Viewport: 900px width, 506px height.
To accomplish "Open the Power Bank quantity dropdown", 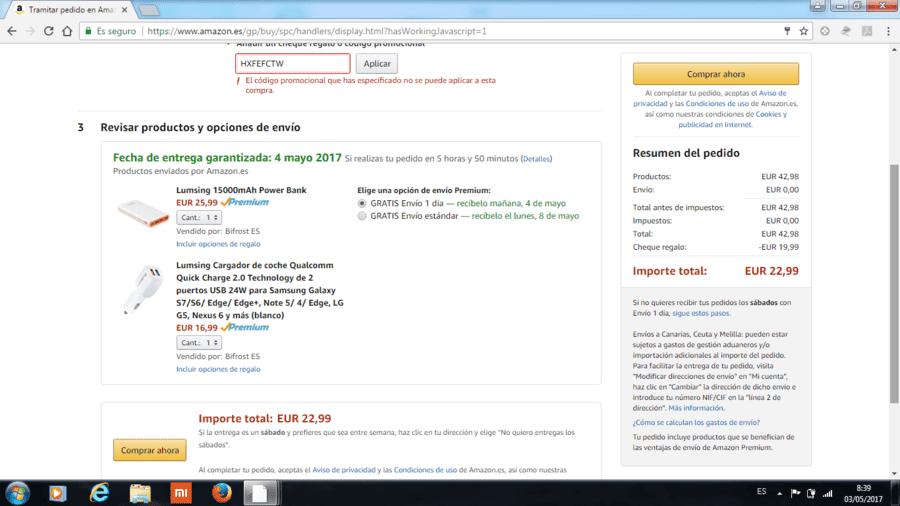I will 199,217.
